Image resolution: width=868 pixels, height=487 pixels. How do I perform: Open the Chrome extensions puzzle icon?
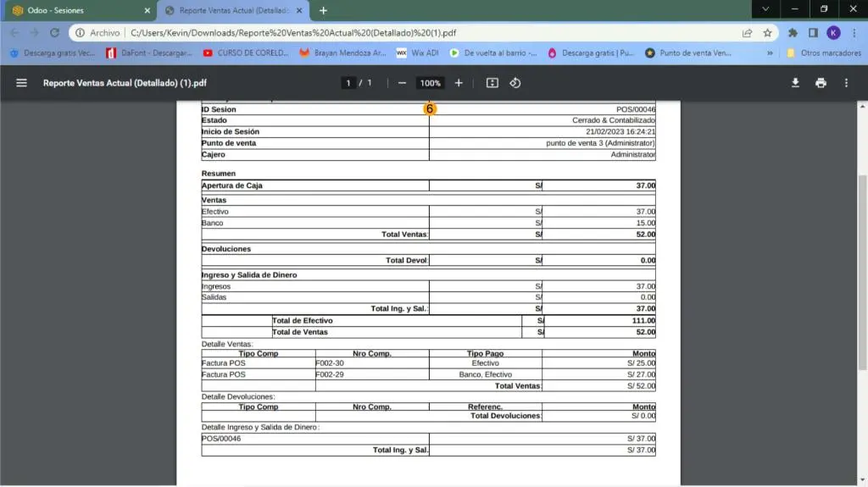[793, 33]
